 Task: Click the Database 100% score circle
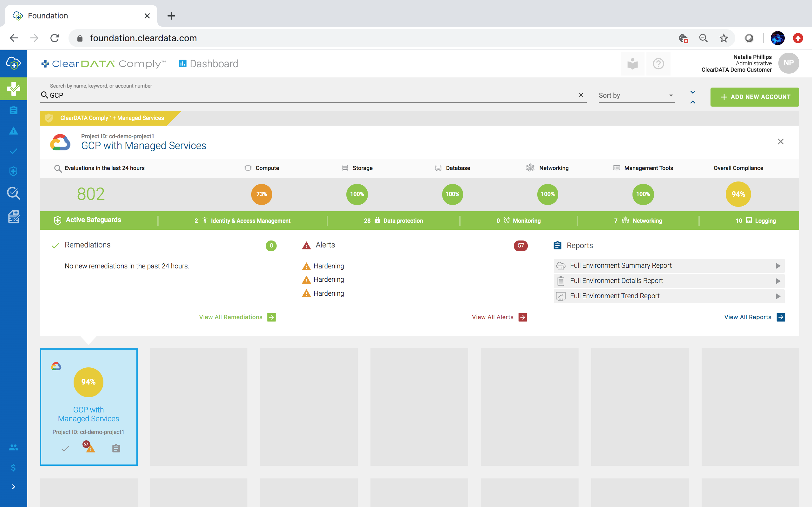pyautogui.click(x=452, y=194)
